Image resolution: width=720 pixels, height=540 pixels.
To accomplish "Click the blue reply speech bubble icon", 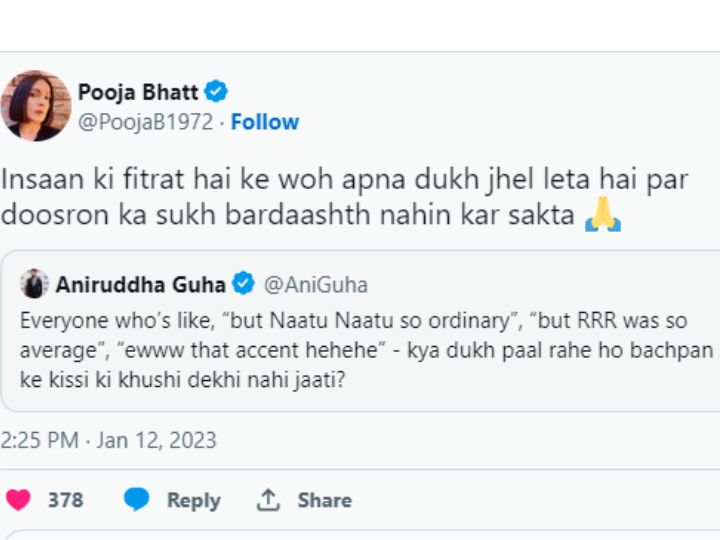I will pos(136,499).
